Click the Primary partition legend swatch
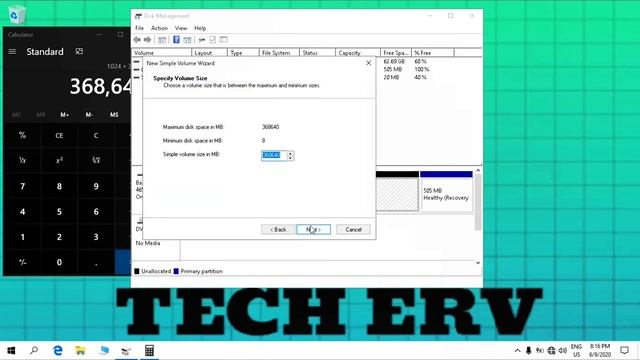 [176, 271]
